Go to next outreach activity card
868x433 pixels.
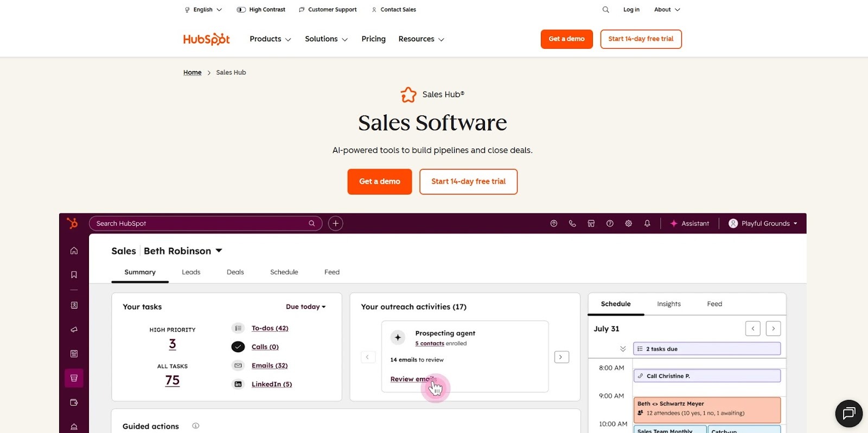pos(561,357)
